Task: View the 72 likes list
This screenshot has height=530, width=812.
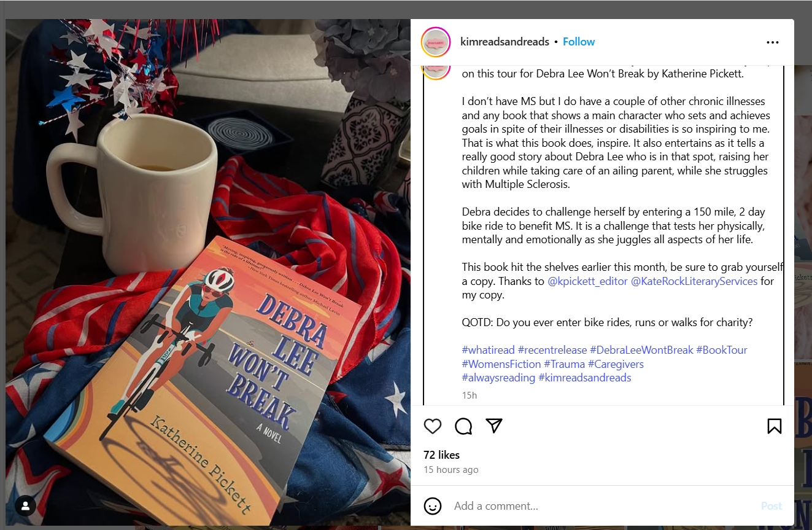Action: pyautogui.click(x=441, y=455)
